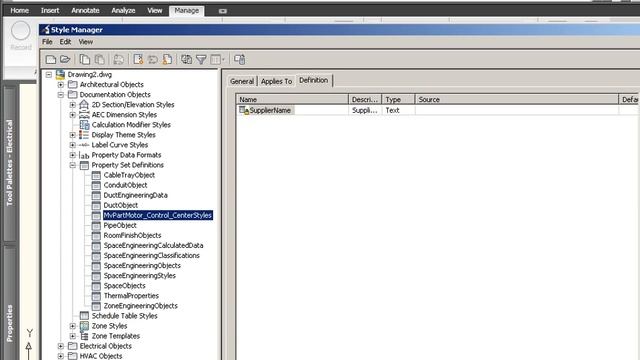Screen dimensions: 640x360
Task: Click the Paste toolbar icon
Action: point(99,60)
